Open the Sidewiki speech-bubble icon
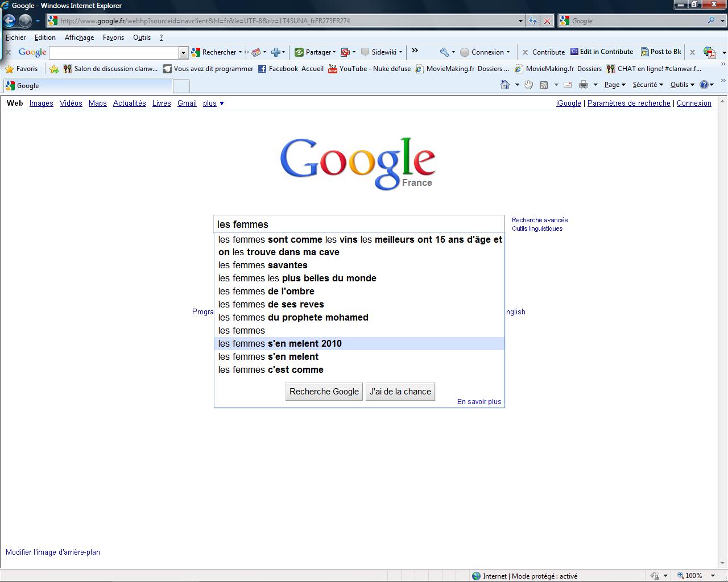 [364, 52]
